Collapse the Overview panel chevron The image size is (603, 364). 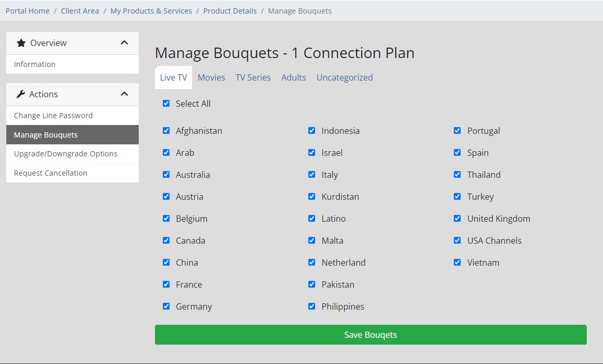click(124, 43)
